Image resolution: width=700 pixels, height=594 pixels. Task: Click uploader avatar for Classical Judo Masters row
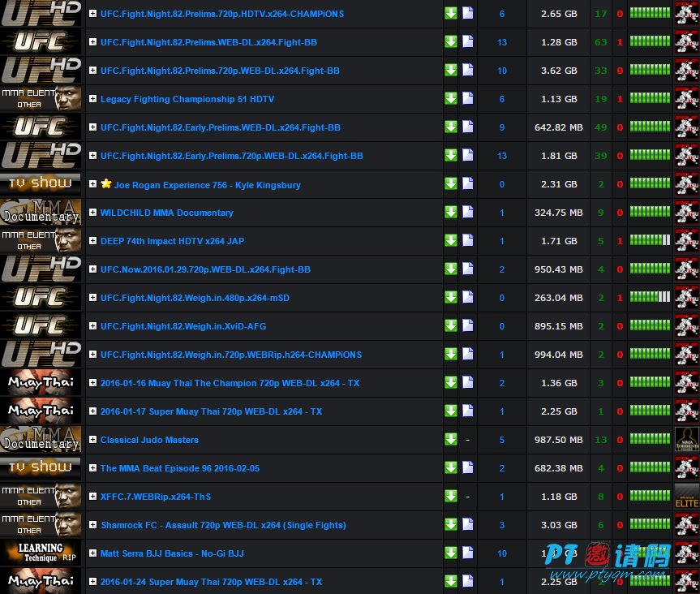coord(686,440)
